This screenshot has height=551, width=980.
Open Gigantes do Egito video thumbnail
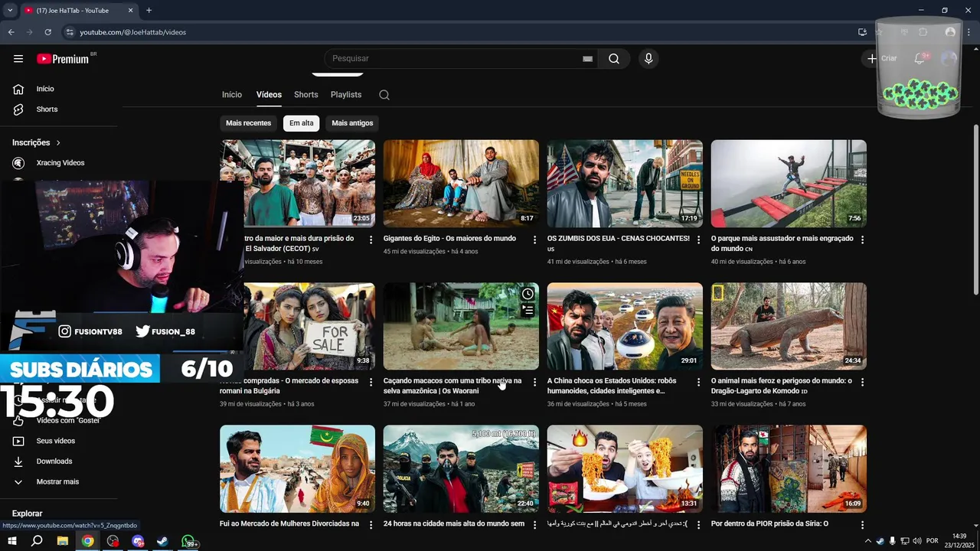click(461, 183)
